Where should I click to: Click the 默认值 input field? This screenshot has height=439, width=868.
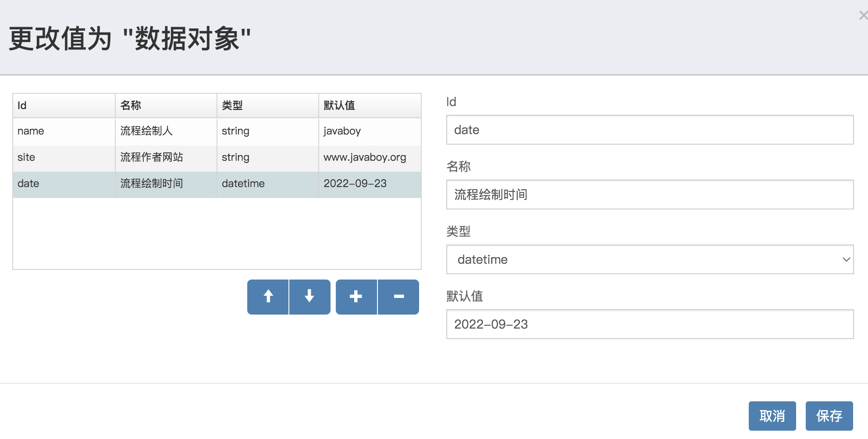pos(650,324)
